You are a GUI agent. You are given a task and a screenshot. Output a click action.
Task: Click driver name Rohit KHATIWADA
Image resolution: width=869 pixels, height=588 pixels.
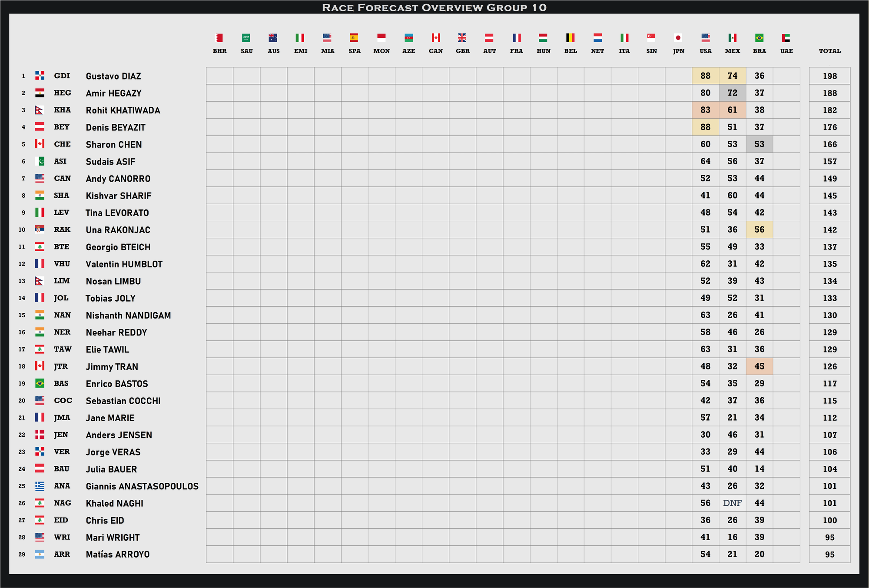[123, 110]
